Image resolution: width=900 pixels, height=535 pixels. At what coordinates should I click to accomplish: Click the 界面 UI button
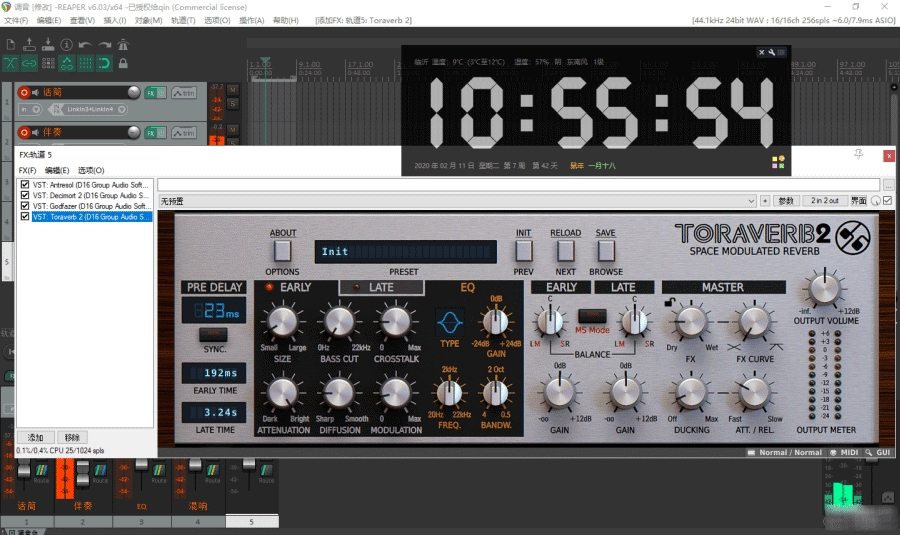(x=859, y=200)
